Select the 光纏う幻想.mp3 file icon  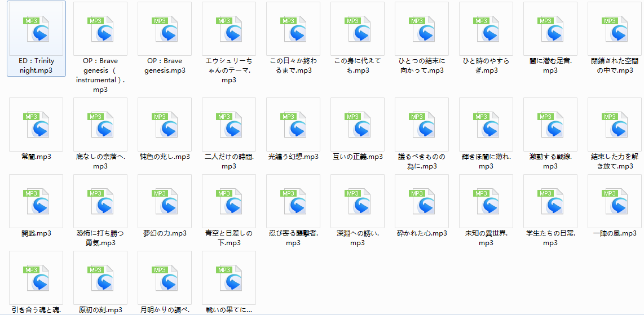click(x=293, y=125)
